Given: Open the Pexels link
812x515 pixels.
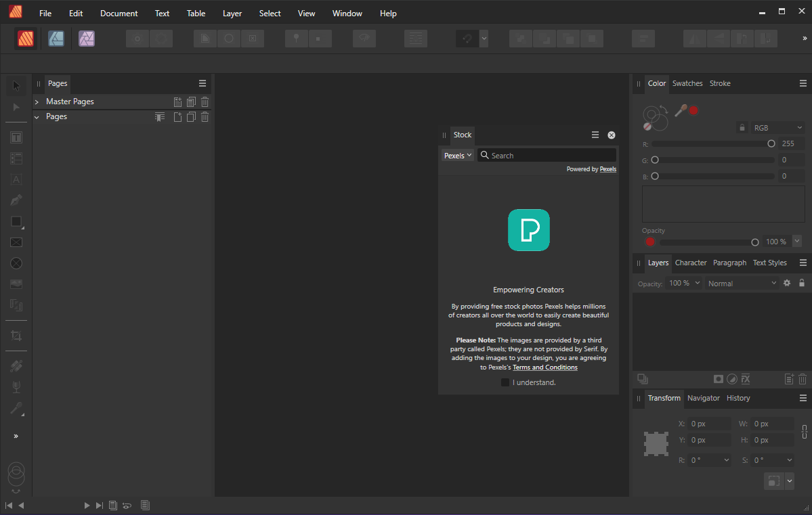Looking at the screenshot, I should pos(608,169).
